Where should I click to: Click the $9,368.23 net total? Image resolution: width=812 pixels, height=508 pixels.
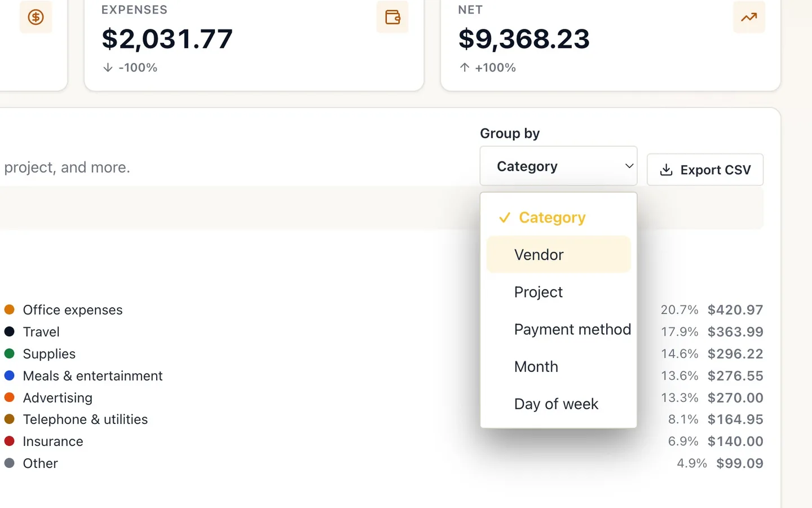pos(524,39)
